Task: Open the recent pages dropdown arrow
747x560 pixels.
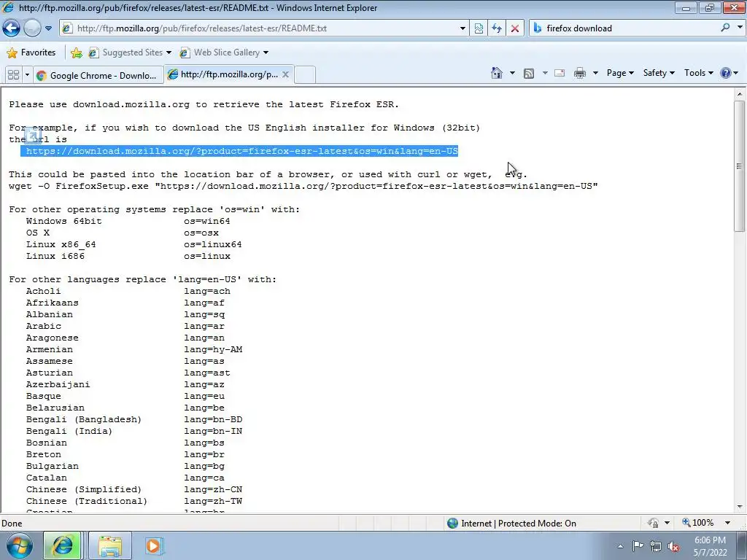Action: [x=49, y=28]
